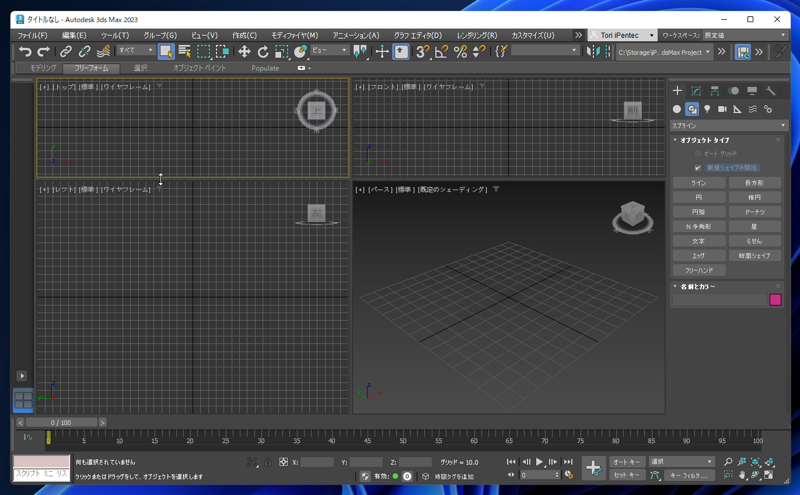
Task: Click the Place object tool icon
Action: point(301,52)
